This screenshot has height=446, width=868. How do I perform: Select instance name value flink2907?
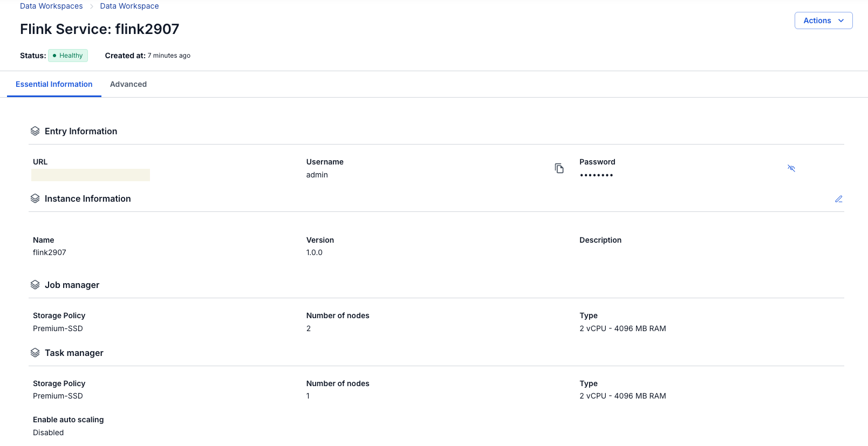(50, 252)
